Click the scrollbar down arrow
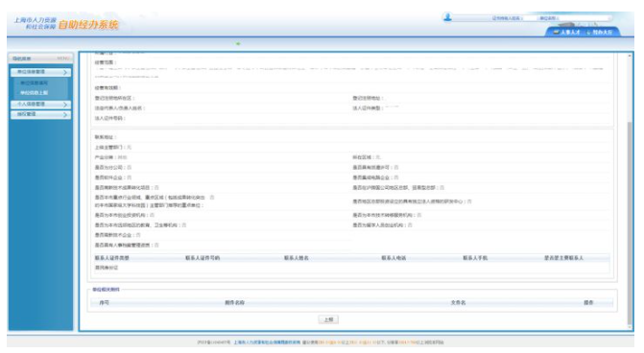This screenshot has height=353, width=644. click(630, 327)
